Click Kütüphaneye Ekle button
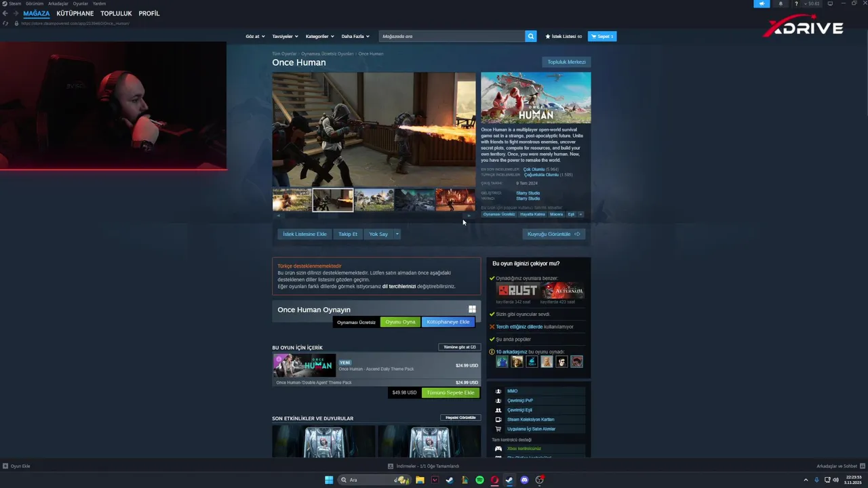 [448, 322]
